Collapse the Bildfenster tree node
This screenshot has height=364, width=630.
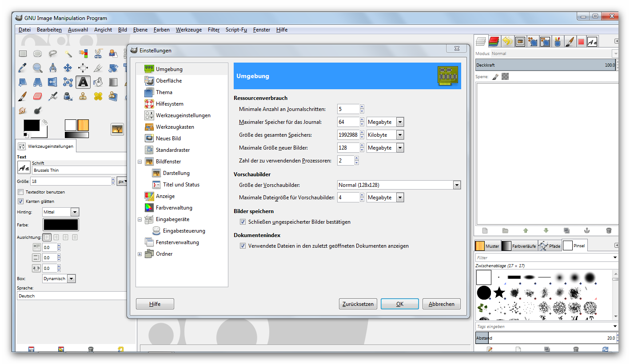click(x=140, y=162)
